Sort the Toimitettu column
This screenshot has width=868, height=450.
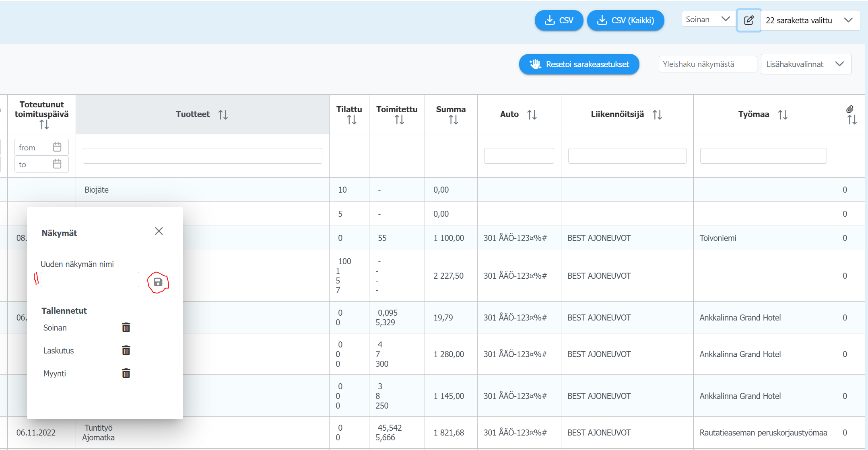pos(399,119)
